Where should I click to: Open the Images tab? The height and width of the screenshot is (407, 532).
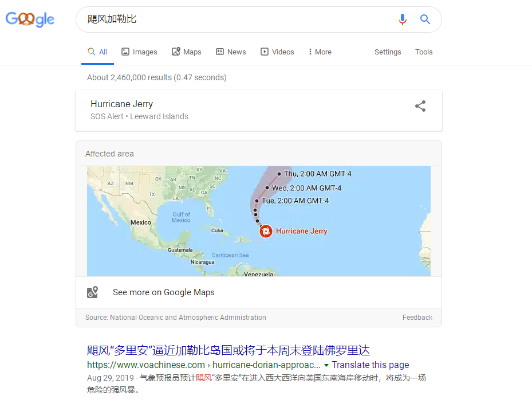[140, 52]
